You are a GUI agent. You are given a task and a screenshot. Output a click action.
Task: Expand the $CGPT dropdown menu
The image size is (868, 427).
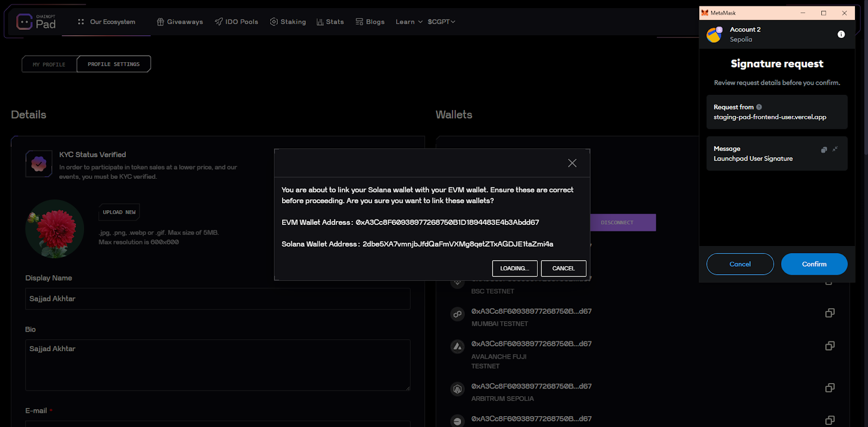[x=441, y=22]
